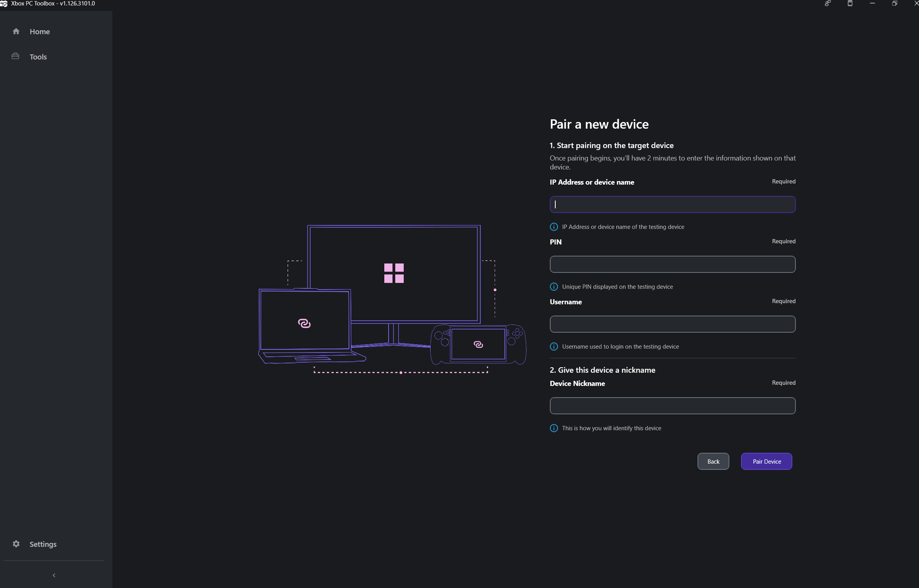The image size is (919, 588).
Task: Click the 'Device Nickname' field label
Action: pyautogui.click(x=577, y=384)
